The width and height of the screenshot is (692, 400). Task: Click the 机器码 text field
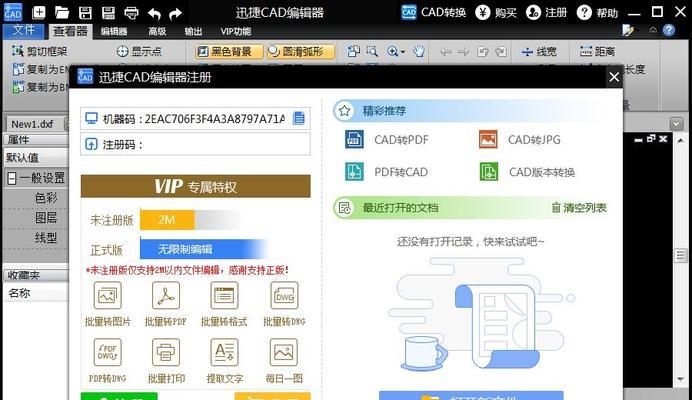[195, 118]
